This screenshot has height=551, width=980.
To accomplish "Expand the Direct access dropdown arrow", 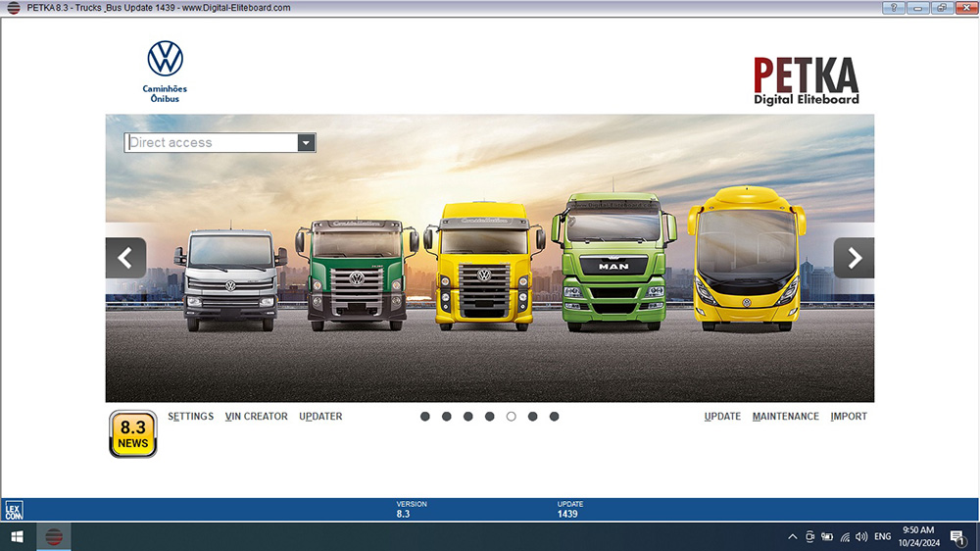I will 306,142.
